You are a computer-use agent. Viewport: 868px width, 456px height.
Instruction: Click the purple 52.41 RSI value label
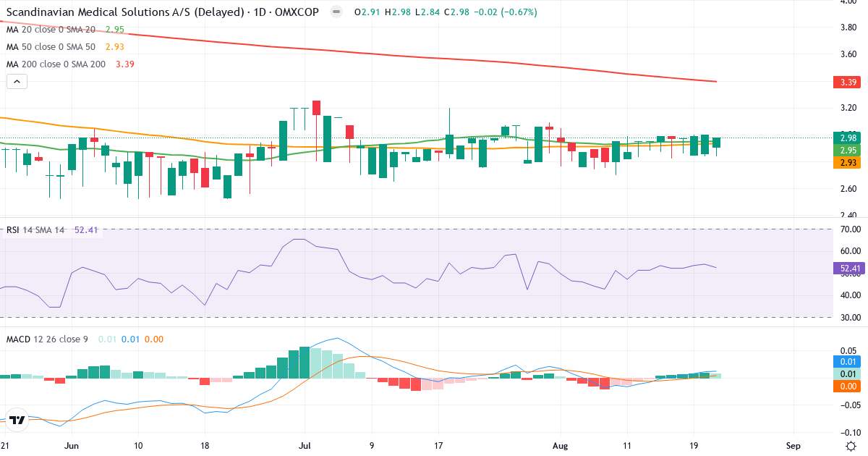[x=849, y=269]
